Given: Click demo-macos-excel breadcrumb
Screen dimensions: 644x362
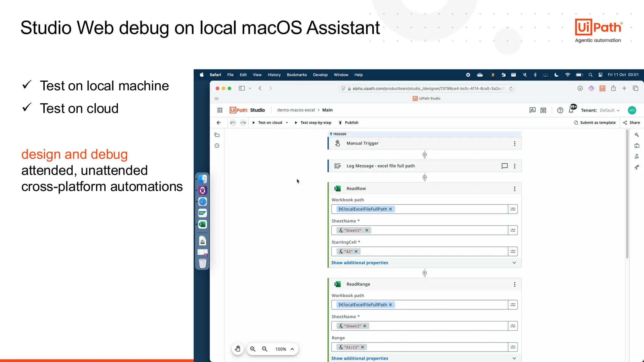Looking at the screenshot, I should tap(296, 110).
